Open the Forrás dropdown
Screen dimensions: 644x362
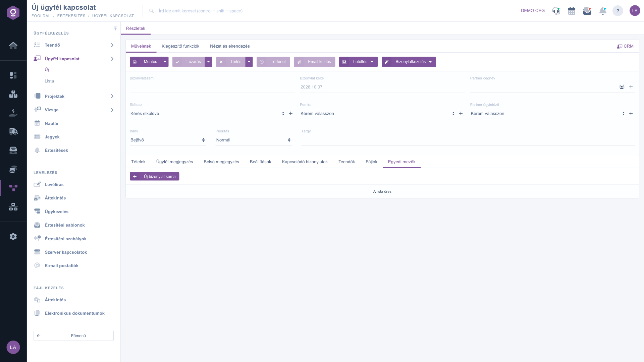pos(377,114)
